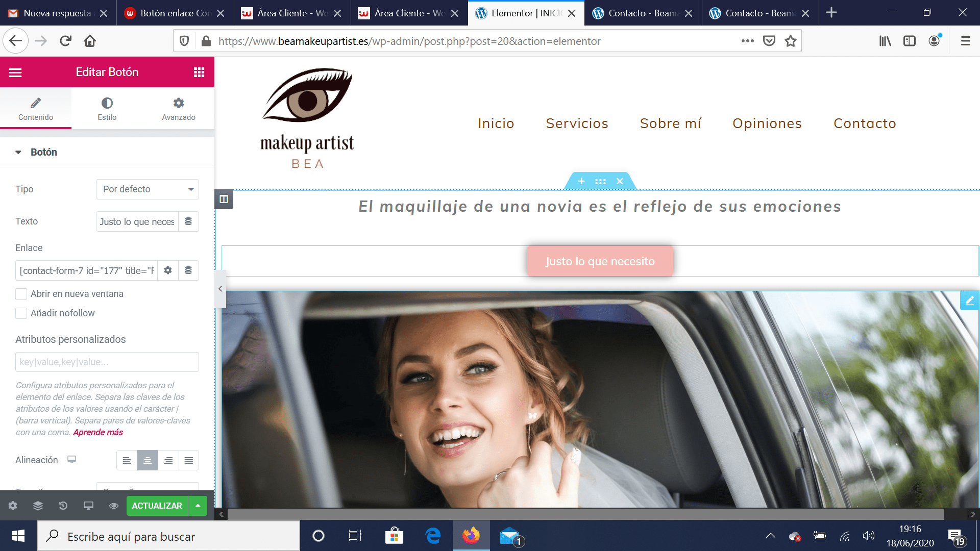Viewport: 980px width, 551px height.
Task: Click the image widget edit pencil
Action: pyautogui.click(x=970, y=300)
